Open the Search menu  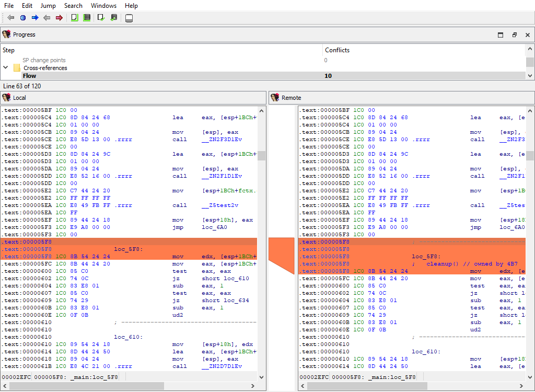(x=73, y=6)
